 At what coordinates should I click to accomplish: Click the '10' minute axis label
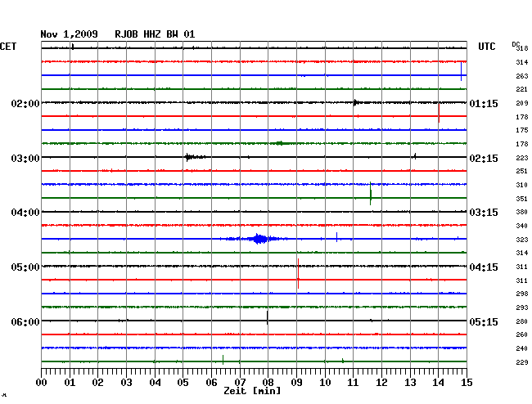click(325, 383)
